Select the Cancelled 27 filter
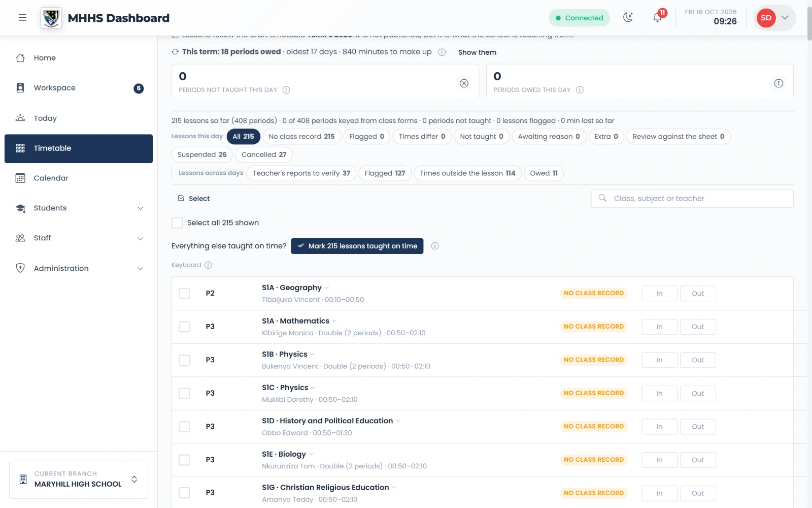The width and height of the screenshot is (812, 508). pyautogui.click(x=264, y=154)
